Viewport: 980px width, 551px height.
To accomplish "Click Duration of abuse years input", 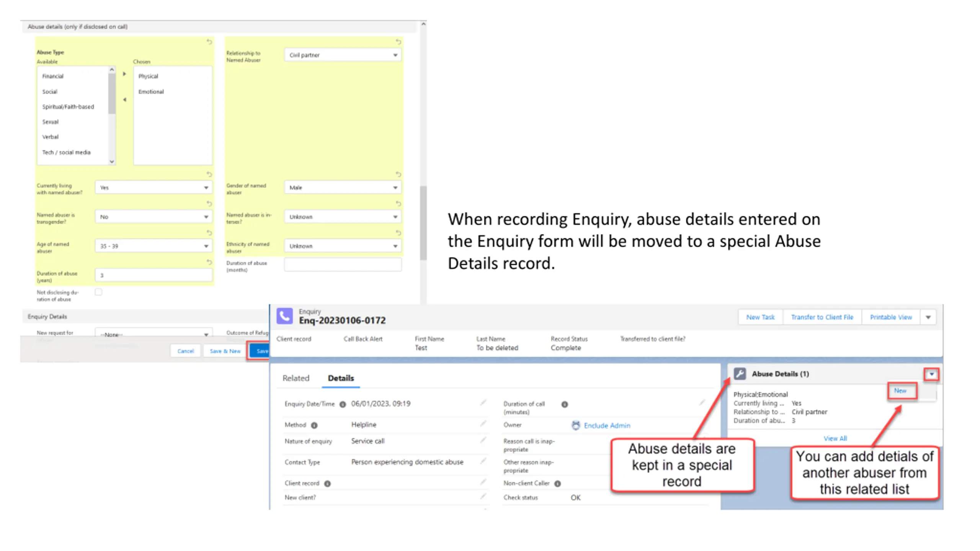I will pos(154,275).
